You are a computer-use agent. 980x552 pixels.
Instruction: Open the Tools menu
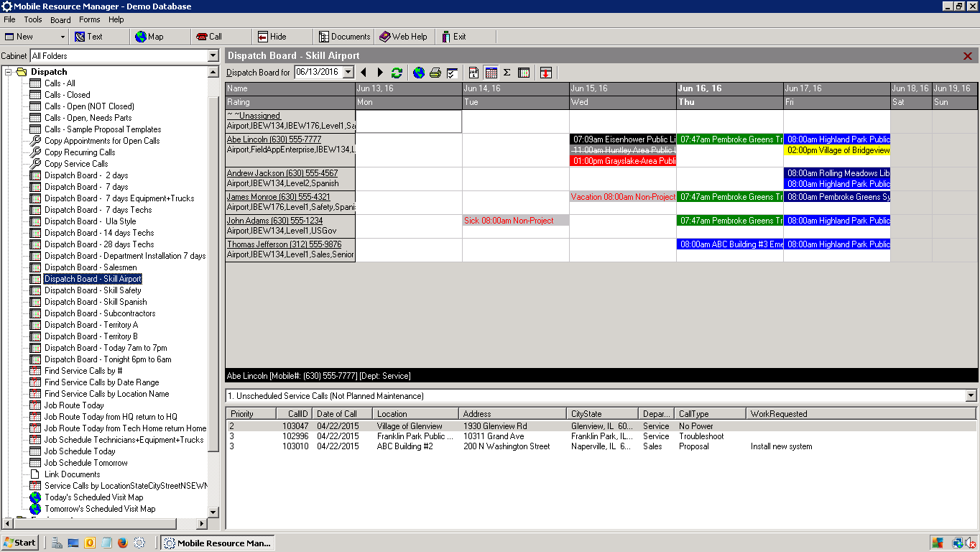[x=33, y=19]
